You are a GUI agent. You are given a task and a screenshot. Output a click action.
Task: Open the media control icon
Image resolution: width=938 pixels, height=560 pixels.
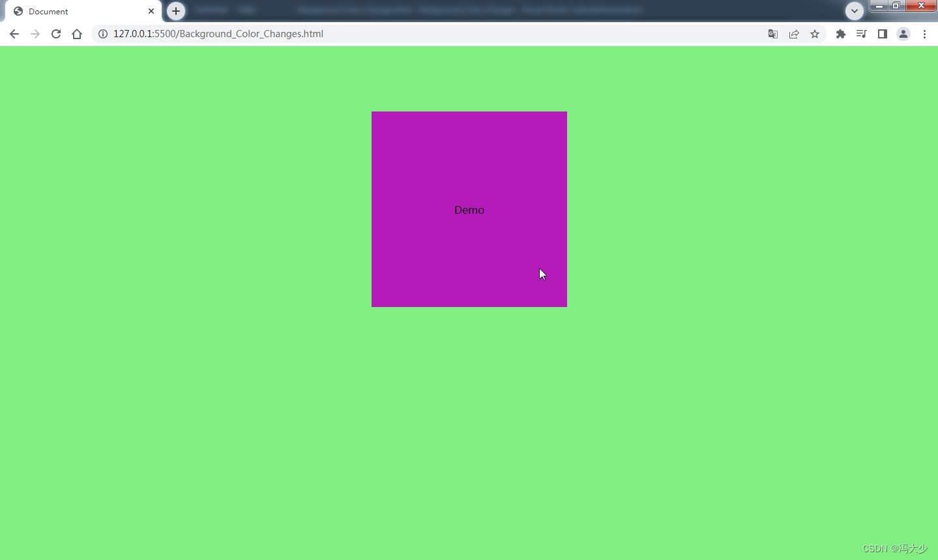coord(862,34)
